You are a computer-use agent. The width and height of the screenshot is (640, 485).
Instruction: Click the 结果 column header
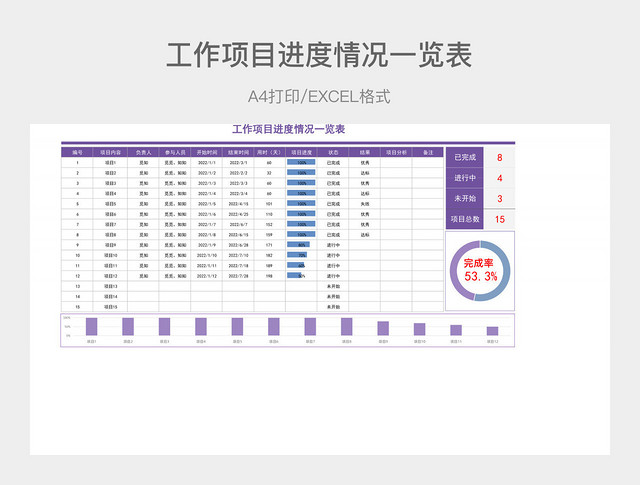(364, 152)
